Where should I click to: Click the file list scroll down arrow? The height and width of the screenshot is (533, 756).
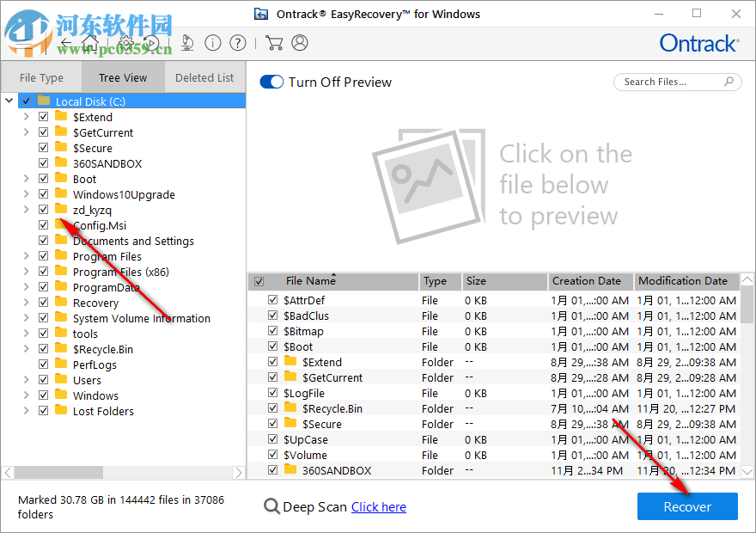(747, 471)
